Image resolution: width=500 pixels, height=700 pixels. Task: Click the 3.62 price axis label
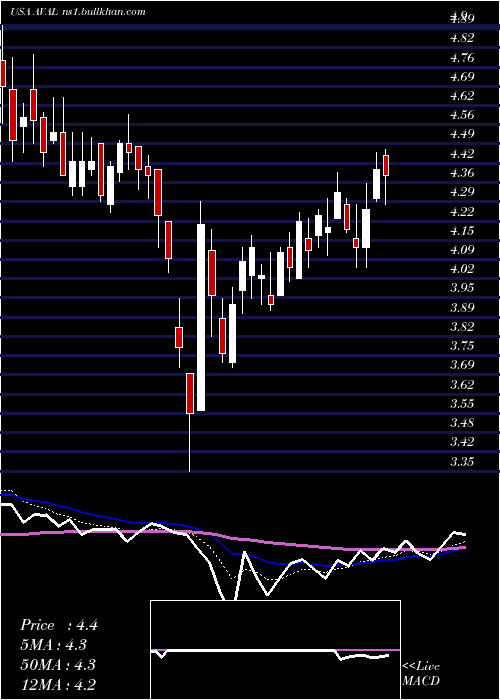pos(462,384)
